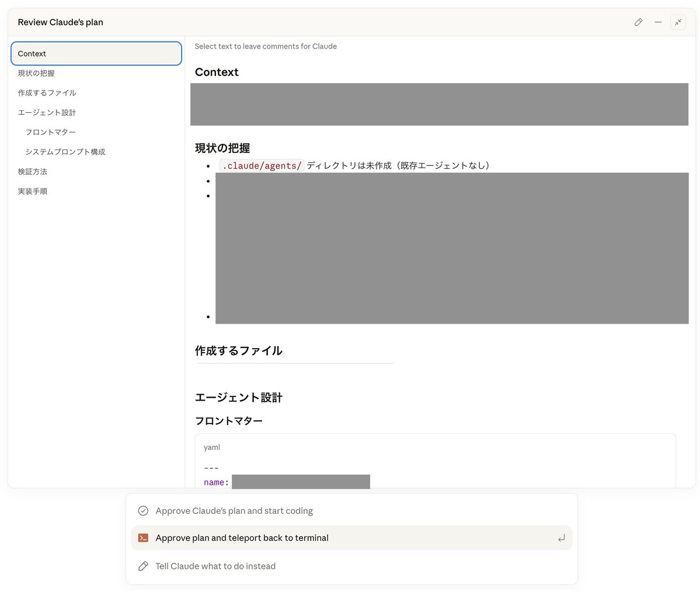Click the checkmark circle approve icon

coord(143,510)
